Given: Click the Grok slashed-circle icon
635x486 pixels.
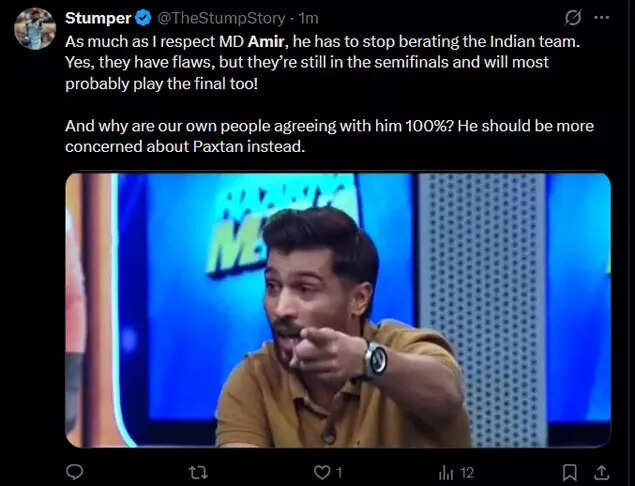Looking at the screenshot, I should tap(573, 18).
